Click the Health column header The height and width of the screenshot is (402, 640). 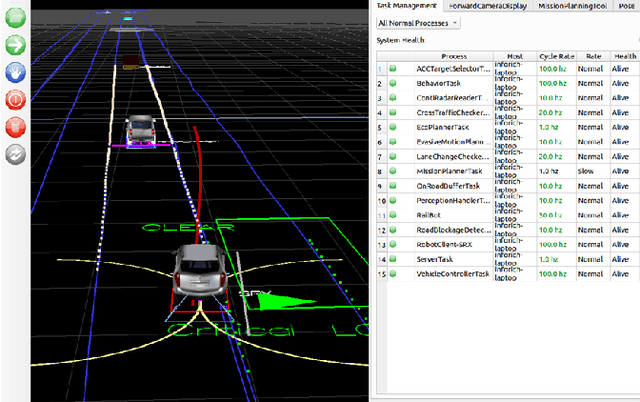tap(625, 55)
